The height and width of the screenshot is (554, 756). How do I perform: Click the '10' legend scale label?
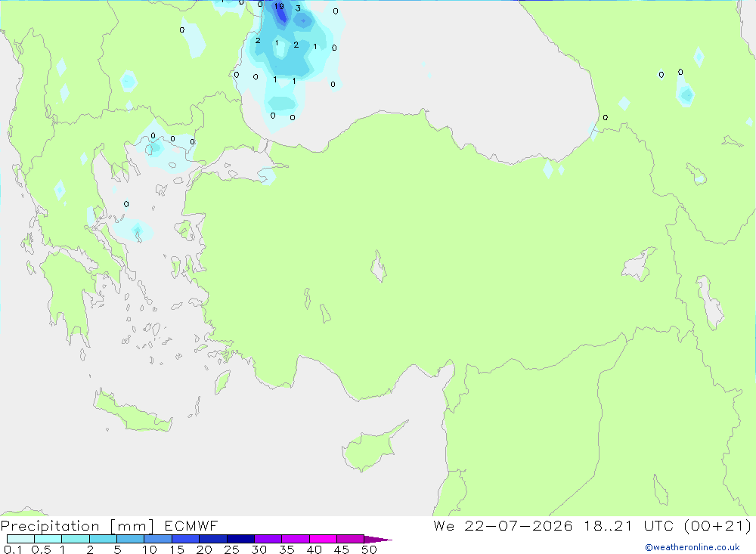tap(150, 549)
